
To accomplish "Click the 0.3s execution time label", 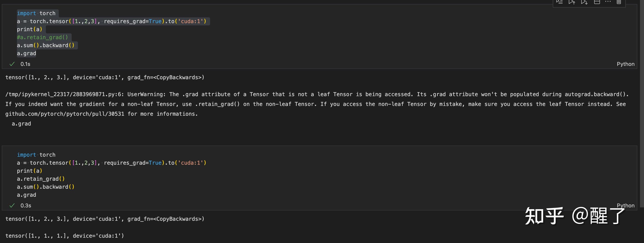I will pos(26,205).
